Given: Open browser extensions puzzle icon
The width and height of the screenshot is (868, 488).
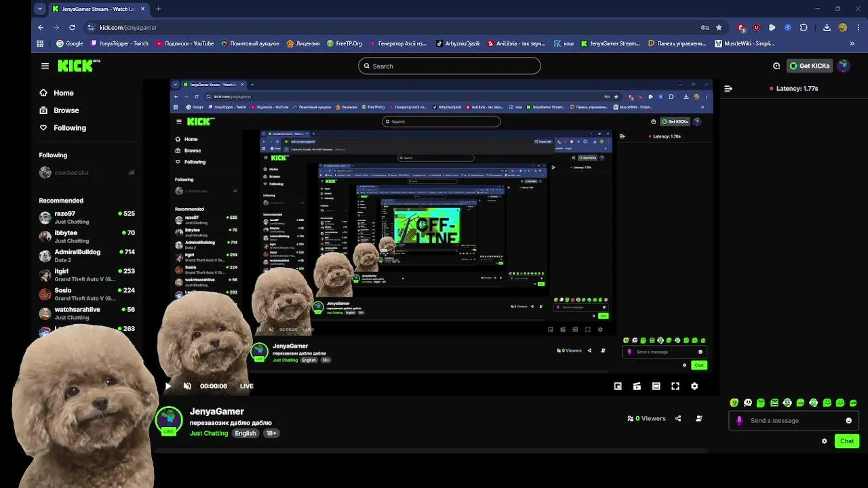Looking at the screenshot, I should [x=804, y=27].
